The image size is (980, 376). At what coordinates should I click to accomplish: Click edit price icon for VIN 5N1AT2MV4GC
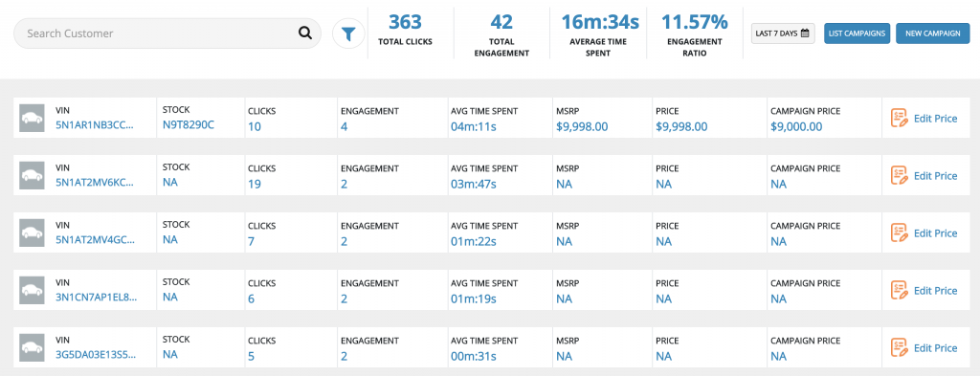click(900, 233)
